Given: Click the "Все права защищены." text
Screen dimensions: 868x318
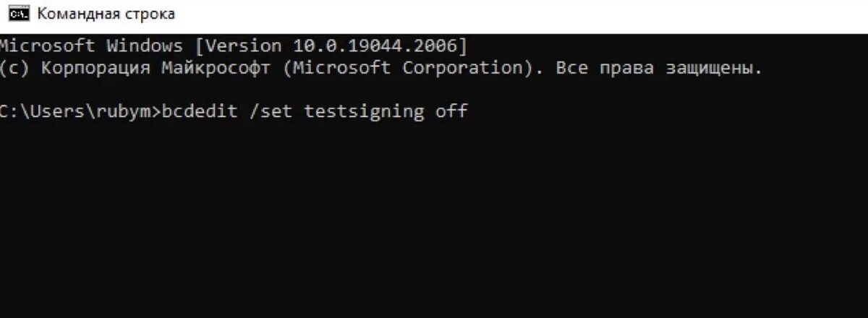Looking at the screenshot, I should pos(659,69).
